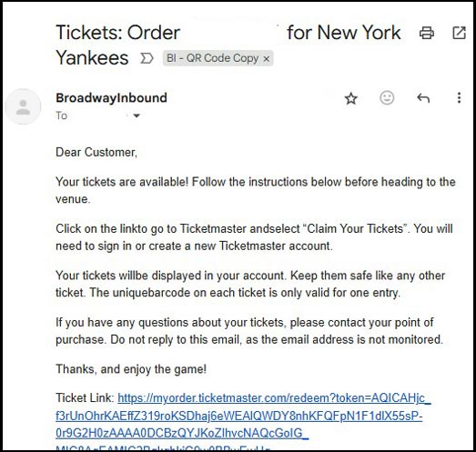
Task: Click the Your tickets are available paragraph
Action: [256, 190]
